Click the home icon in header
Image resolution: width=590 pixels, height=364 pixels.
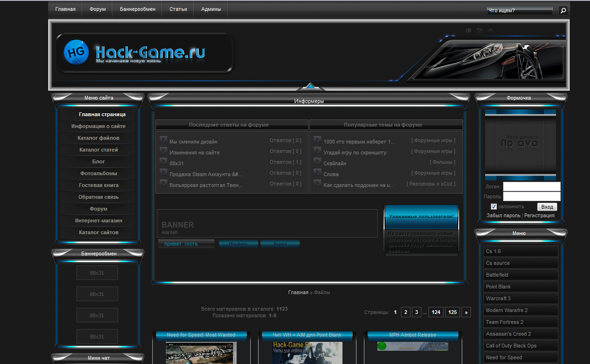click(490, 30)
